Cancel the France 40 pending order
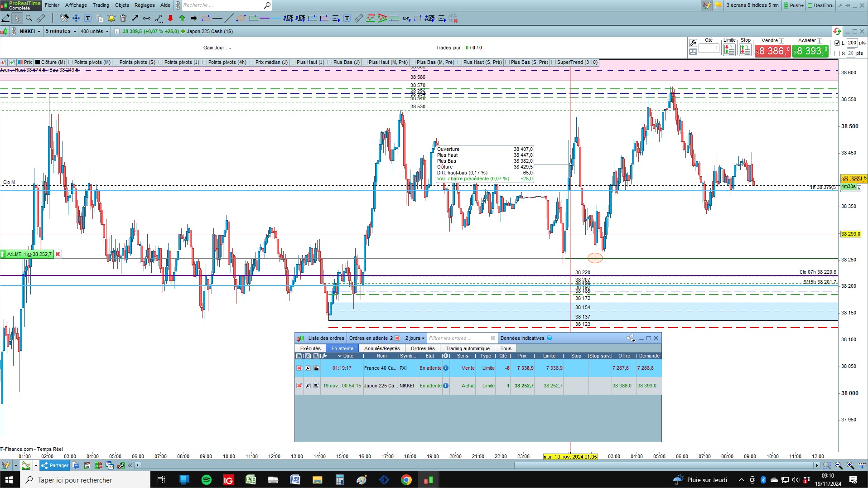The image size is (868, 488). pos(299,368)
